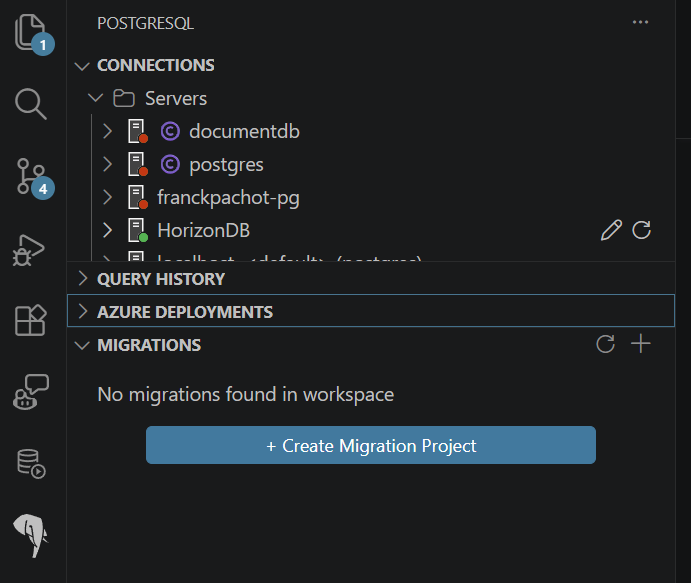Refresh the HorizonDB connection
Image resolution: width=691 pixels, height=583 pixels.
tap(641, 230)
